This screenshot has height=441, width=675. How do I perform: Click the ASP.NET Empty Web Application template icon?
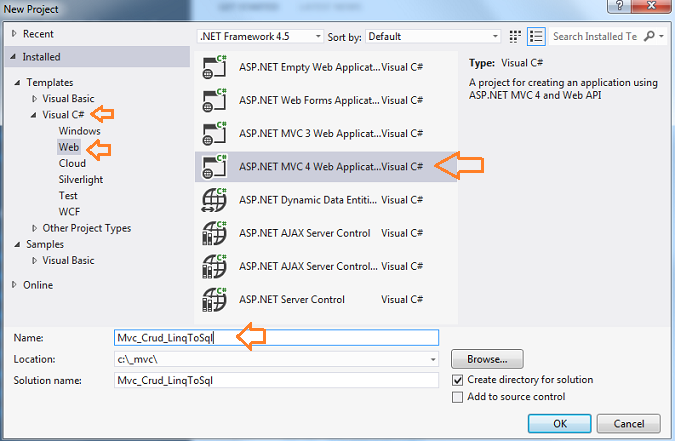point(214,67)
